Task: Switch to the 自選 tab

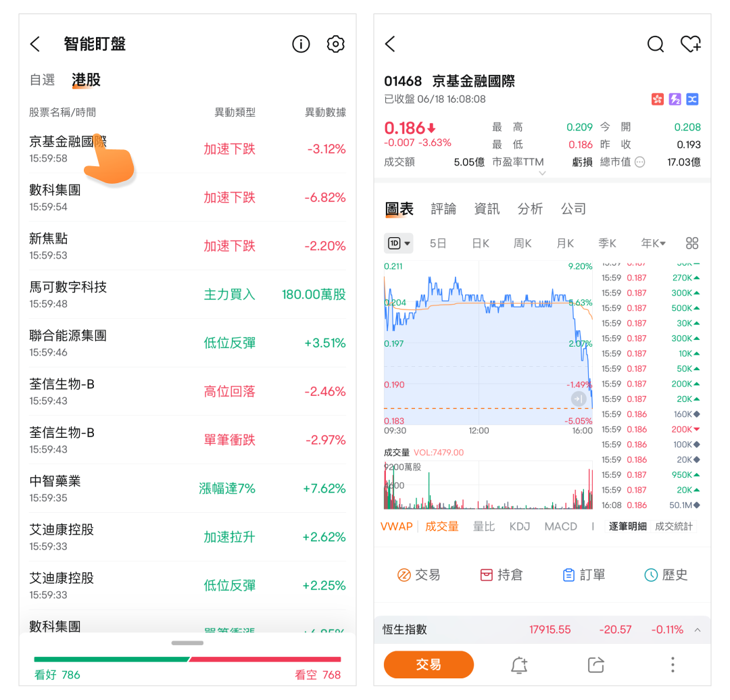Action: (42, 80)
